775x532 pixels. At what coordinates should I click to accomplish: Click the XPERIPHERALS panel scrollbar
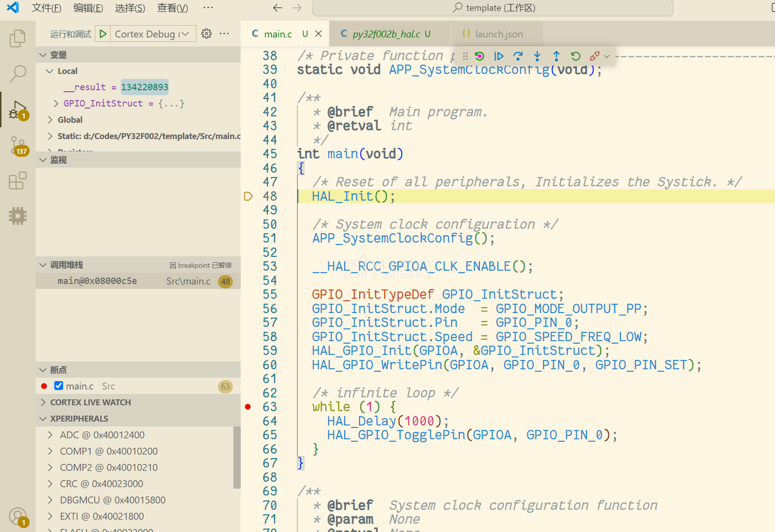click(x=237, y=457)
